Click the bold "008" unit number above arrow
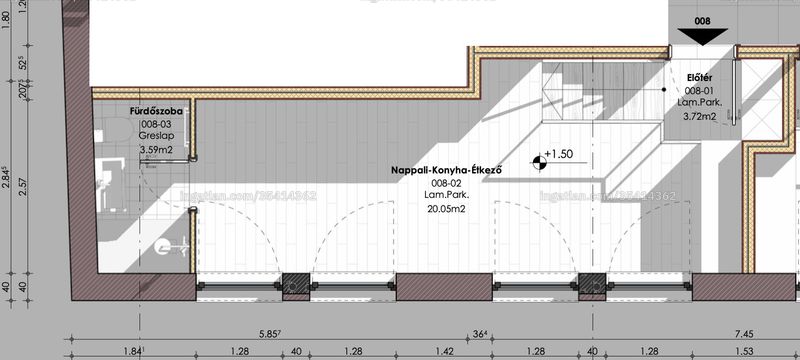Viewport: 800px width, 360px height. click(703, 21)
